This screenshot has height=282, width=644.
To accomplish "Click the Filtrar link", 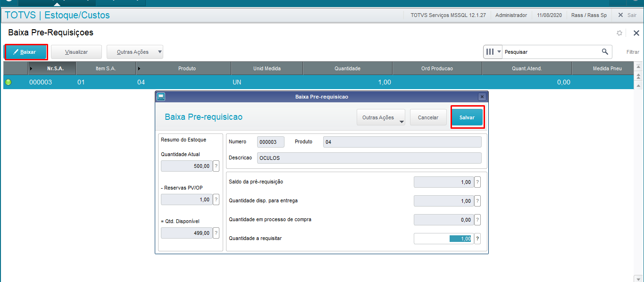I will (633, 52).
